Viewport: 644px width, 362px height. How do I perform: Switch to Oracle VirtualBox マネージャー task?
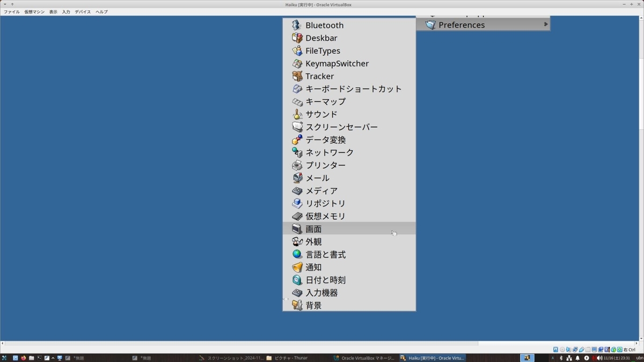click(364, 358)
